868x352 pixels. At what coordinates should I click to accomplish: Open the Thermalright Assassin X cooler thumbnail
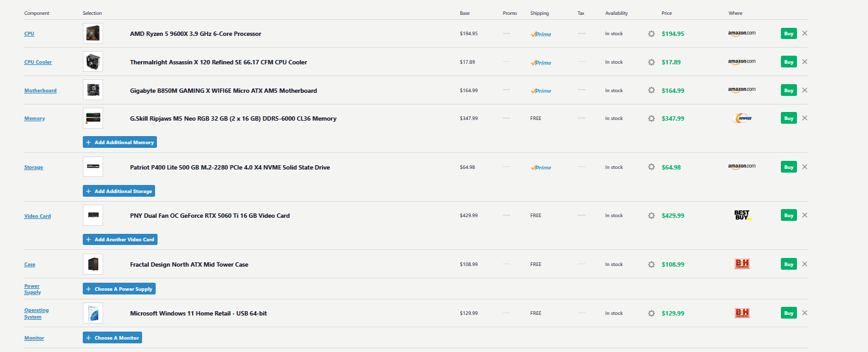point(93,62)
